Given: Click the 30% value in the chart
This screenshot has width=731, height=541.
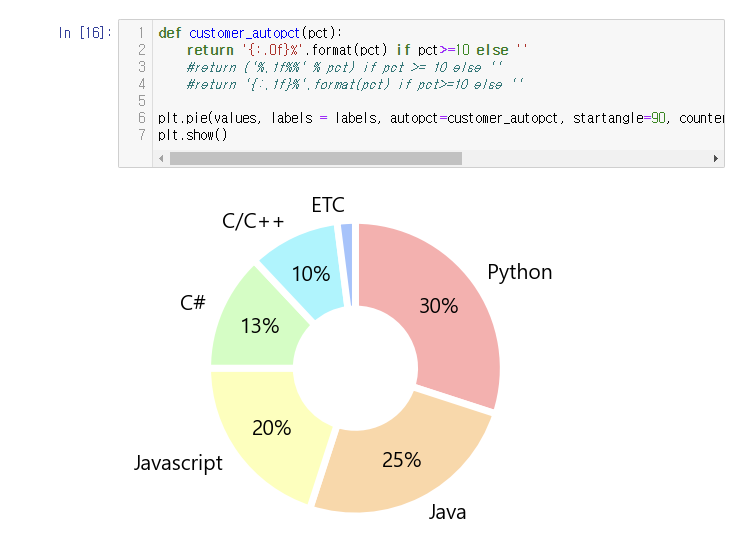Looking at the screenshot, I should click(439, 306).
